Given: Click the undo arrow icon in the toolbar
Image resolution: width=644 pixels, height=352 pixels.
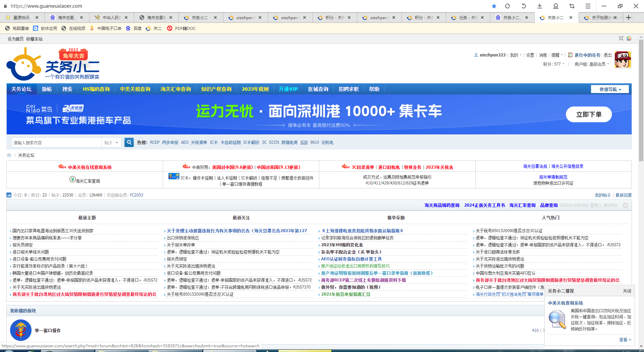Looking at the screenshot, I should coord(524,6).
